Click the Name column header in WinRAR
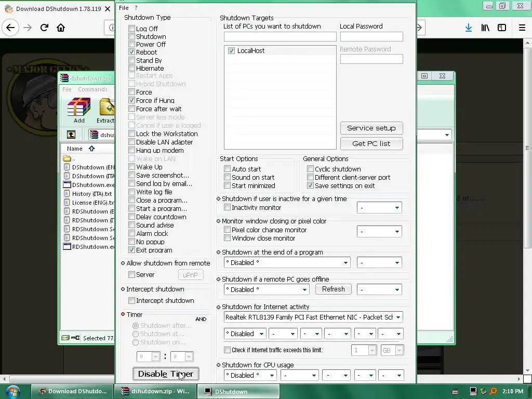The image size is (532, 399). point(75,149)
